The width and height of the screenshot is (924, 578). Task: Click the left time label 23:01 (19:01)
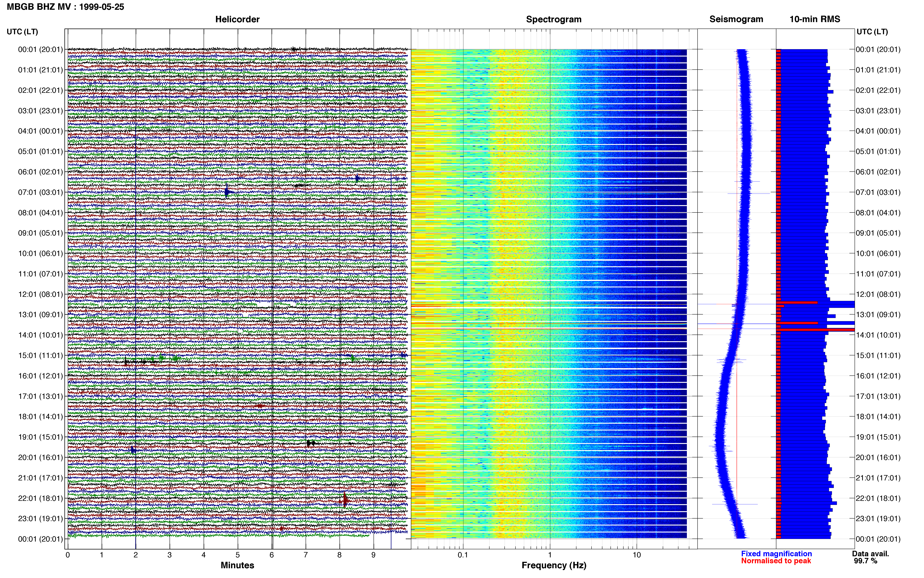point(40,518)
